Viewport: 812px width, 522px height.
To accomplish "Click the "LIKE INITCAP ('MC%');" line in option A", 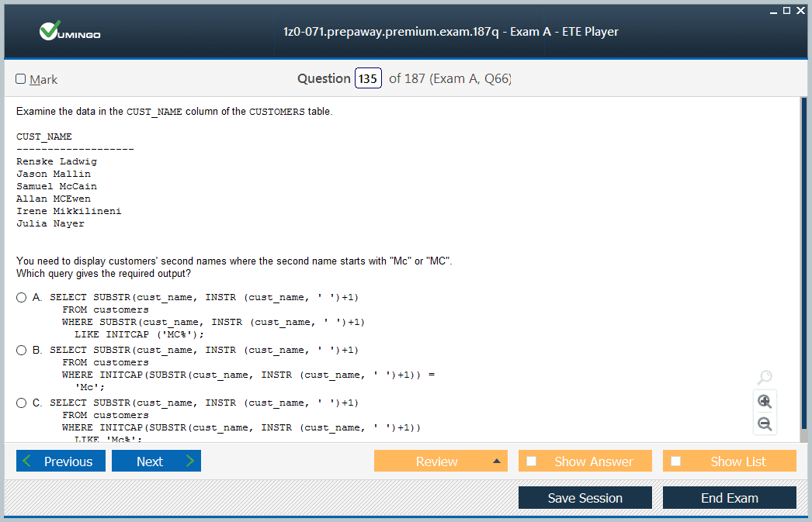I will click(x=139, y=335).
